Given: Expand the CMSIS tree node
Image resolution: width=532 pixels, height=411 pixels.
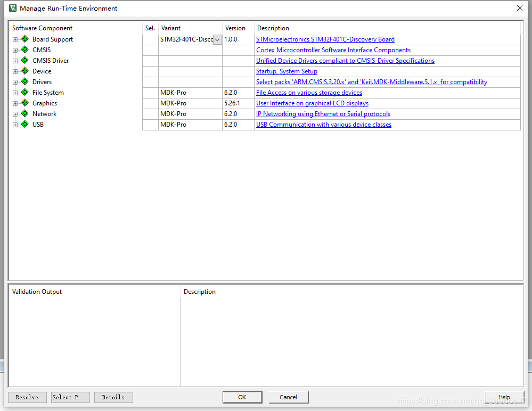Looking at the screenshot, I should 15,50.
